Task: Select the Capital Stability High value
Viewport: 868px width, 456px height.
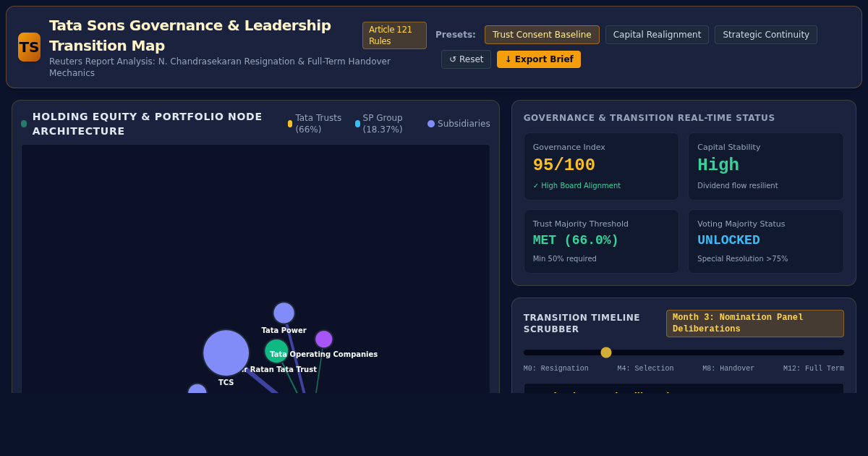Action: coord(718,165)
